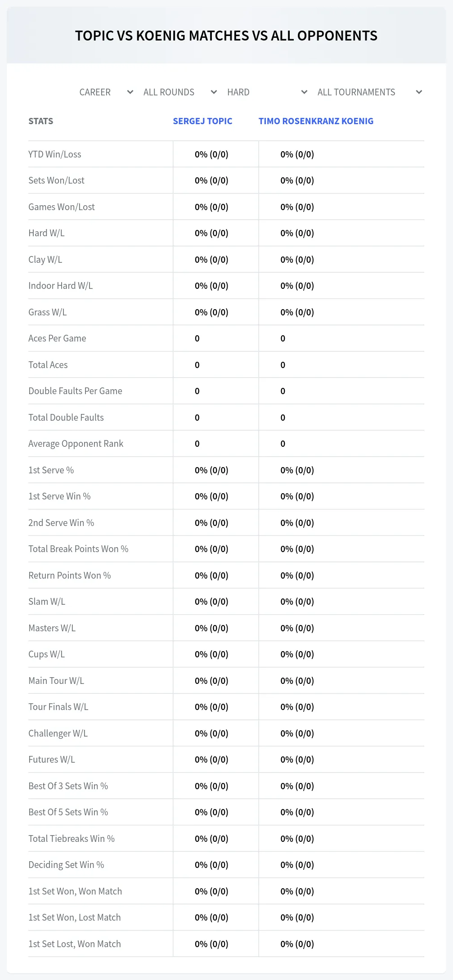
Task: Open Sergej Topic player profile link
Action: [x=202, y=121]
